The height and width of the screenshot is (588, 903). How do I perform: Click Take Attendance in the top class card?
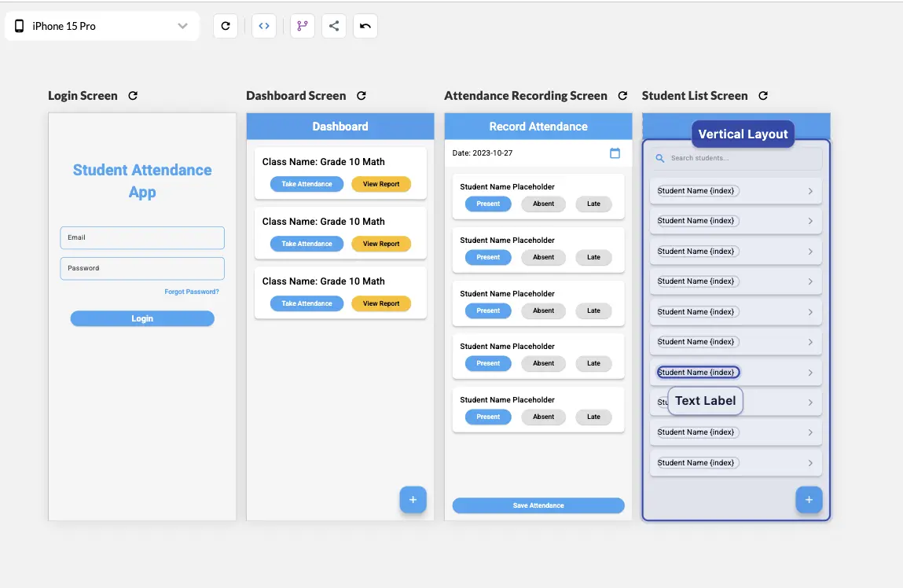(307, 184)
